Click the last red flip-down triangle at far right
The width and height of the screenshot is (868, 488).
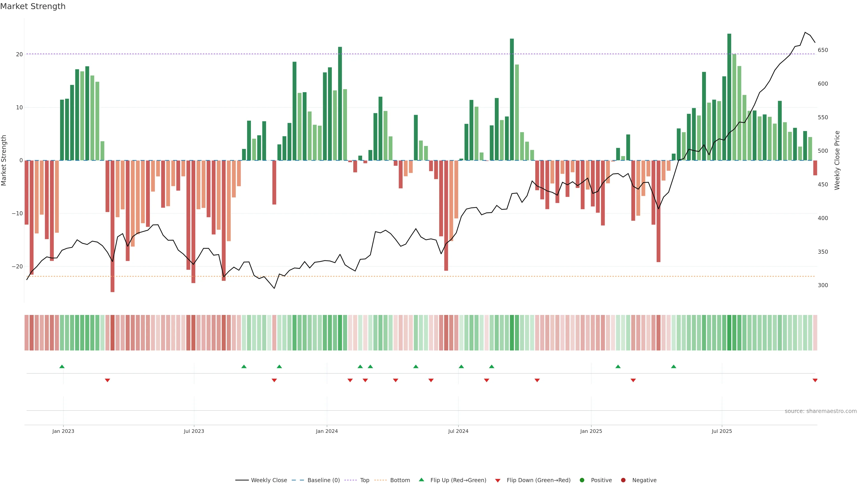coord(815,380)
